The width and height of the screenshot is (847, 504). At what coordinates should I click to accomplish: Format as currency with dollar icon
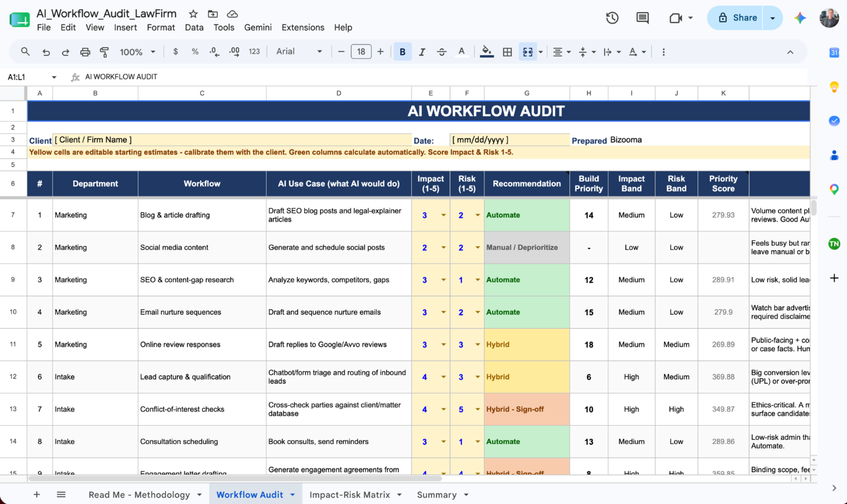tap(176, 52)
